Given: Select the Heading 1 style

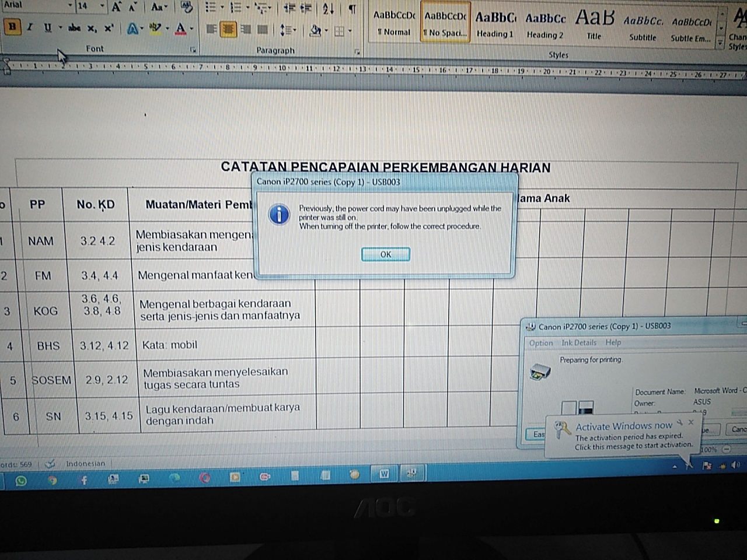Looking at the screenshot, I should (x=495, y=23).
